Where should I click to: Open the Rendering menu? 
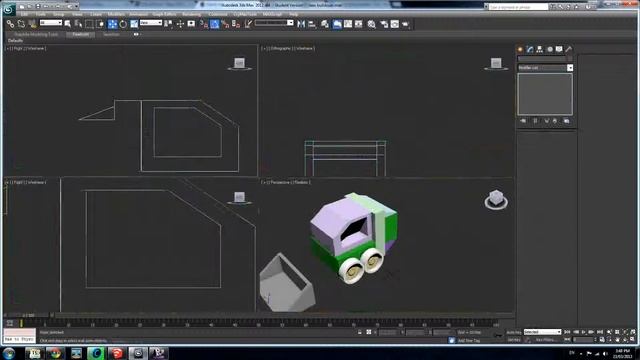pos(191,14)
